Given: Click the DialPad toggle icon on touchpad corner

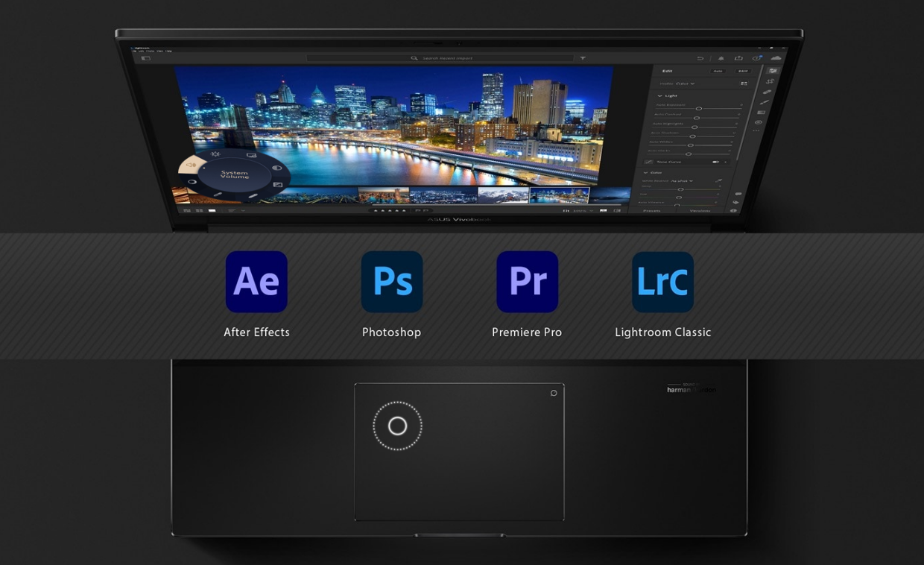Looking at the screenshot, I should (554, 393).
